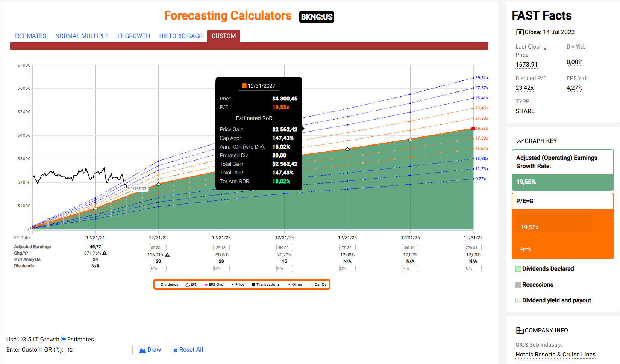The image size is (620, 364).
Task: Toggle Dividend yield and payout legend box
Action: [x=518, y=300]
